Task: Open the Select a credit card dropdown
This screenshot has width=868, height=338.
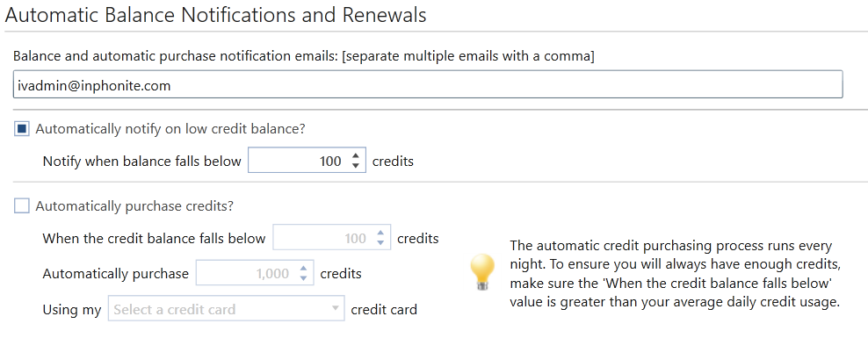Action: coord(227,309)
